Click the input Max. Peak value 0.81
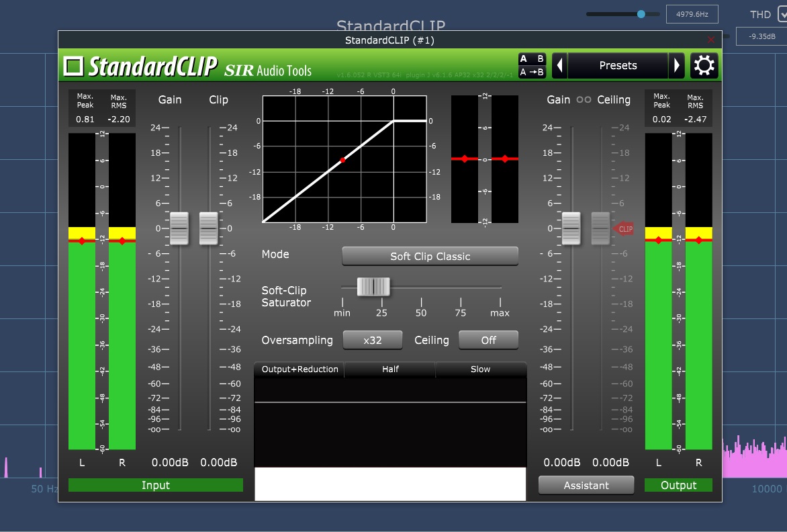Image resolution: width=787 pixels, height=532 pixels. 85,119
